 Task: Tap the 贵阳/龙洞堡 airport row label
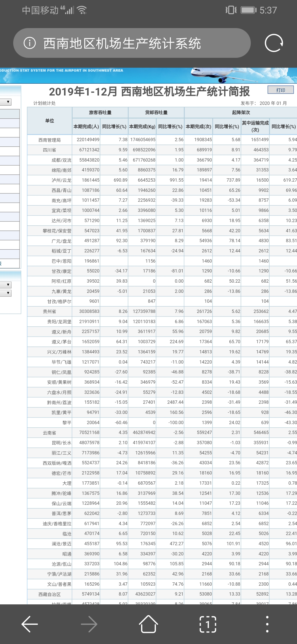pos(59,322)
